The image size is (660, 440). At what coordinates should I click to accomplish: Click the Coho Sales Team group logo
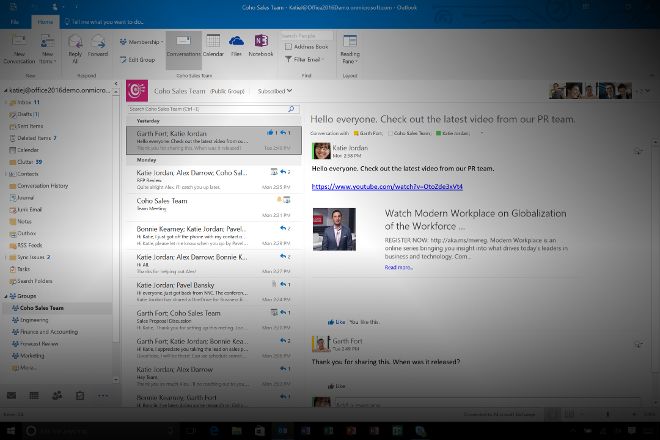click(137, 91)
